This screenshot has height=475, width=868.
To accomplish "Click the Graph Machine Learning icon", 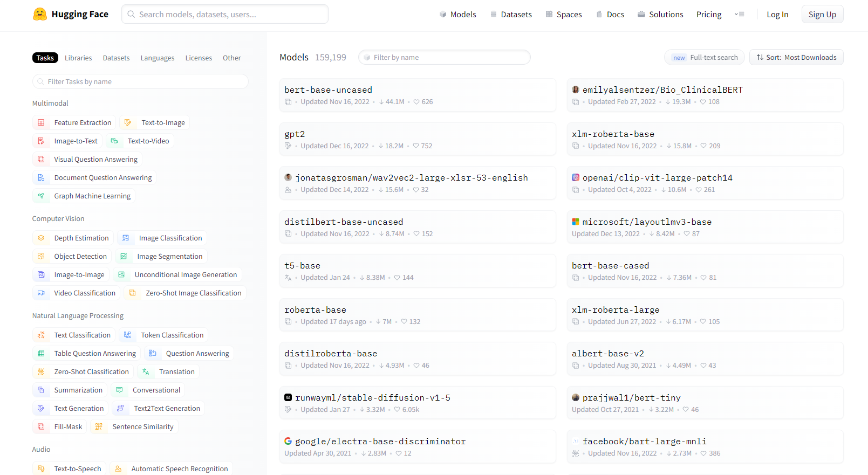I will click(x=41, y=196).
